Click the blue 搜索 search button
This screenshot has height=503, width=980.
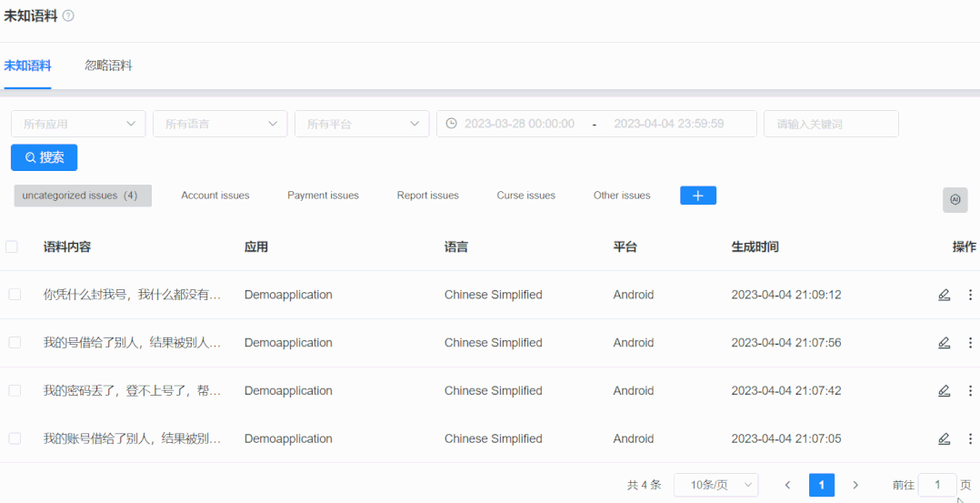[44, 157]
